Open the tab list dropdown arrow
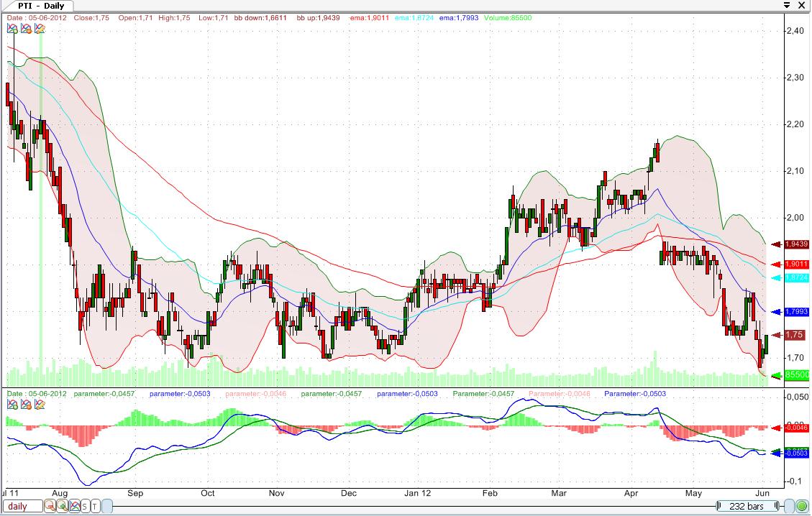812x516 pixels. coord(787,5)
